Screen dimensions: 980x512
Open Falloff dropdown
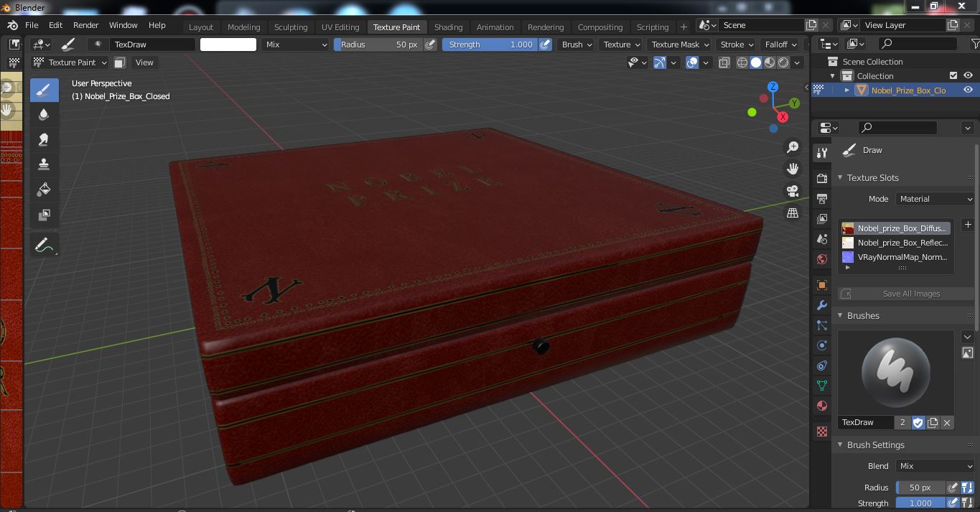coord(780,45)
